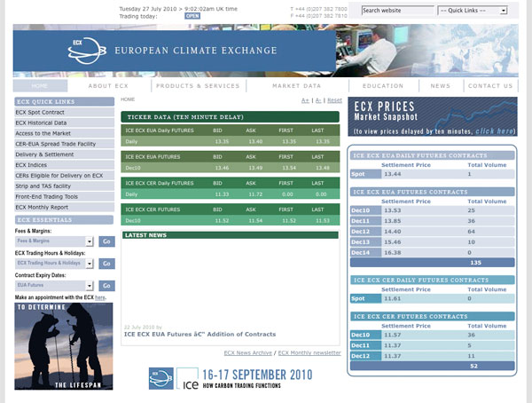The width and height of the screenshot is (532, 403).
Task: Click the ICE logo in event banner
Action: pos(188,378)
